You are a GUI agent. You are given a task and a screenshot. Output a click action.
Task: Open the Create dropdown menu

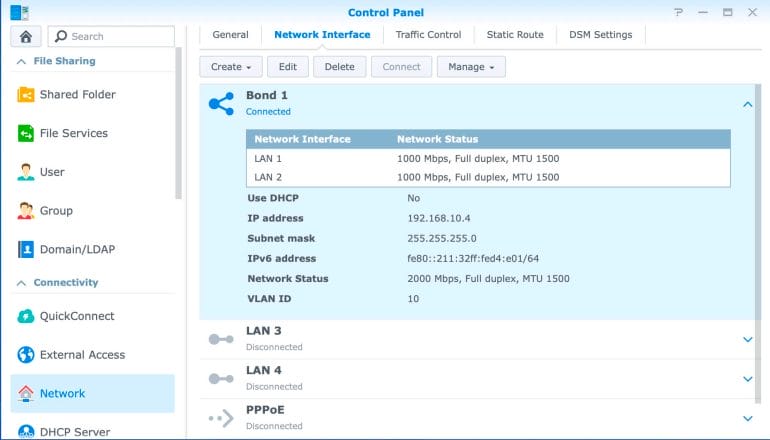[x=231, y=67]
